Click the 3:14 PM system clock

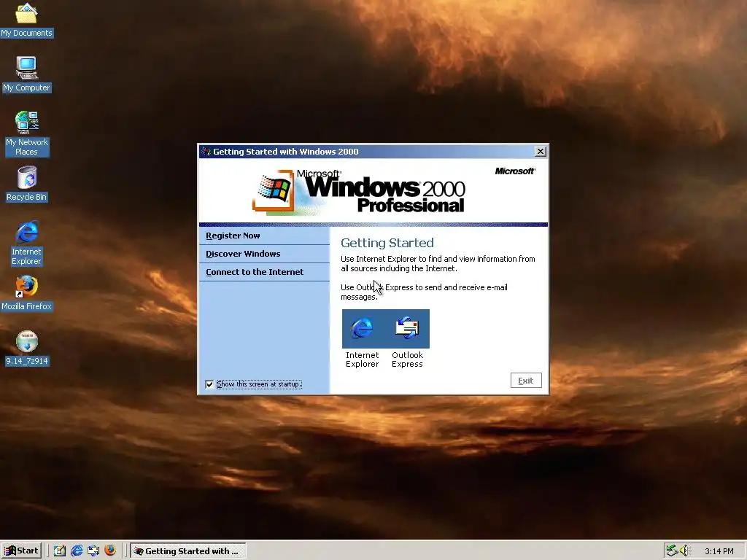pos(719,551)
